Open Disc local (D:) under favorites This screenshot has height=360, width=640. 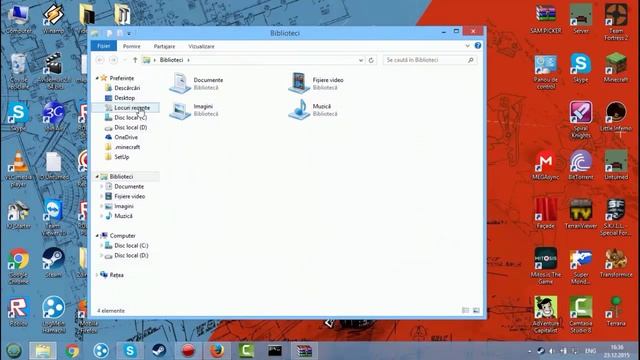point(130,127)
